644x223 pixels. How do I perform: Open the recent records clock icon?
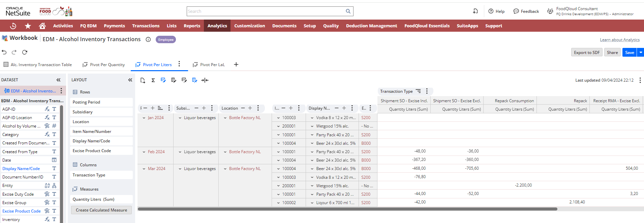click(13, 26)
